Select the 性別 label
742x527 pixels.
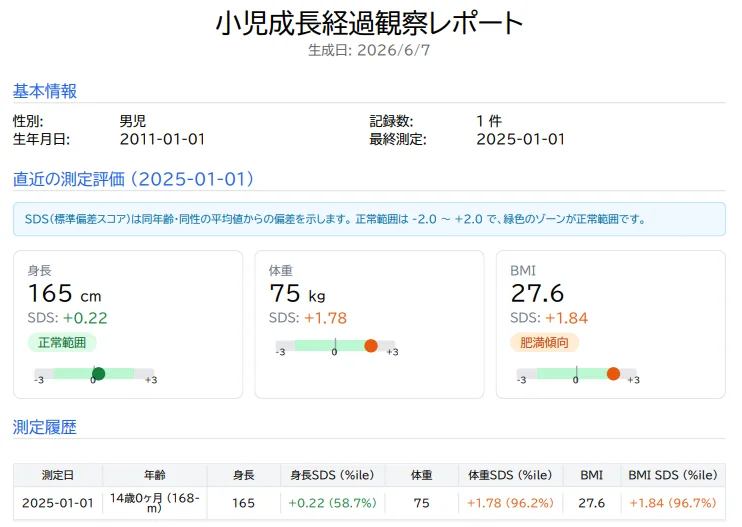click(x=28, y=121)
